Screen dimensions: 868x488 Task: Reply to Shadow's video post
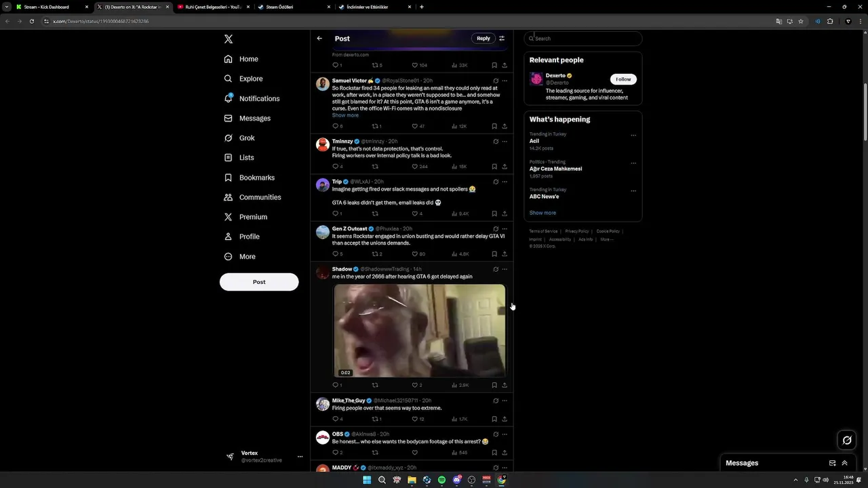point(335,385)
